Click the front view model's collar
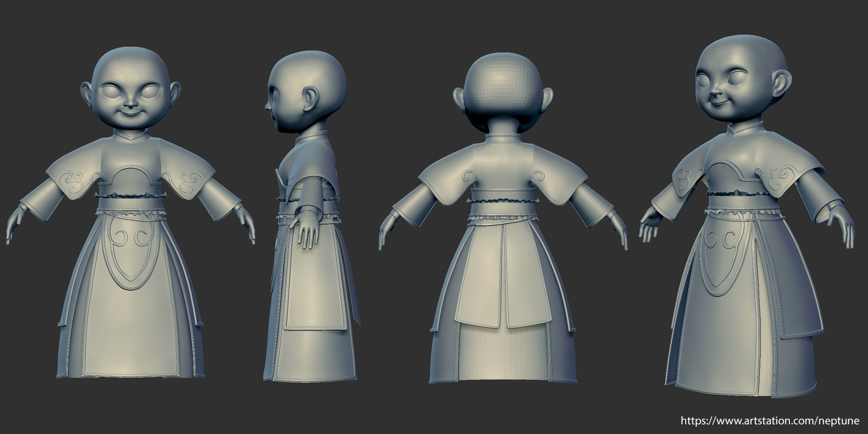This screenshot has width=868, height=434. pos(130,137)
